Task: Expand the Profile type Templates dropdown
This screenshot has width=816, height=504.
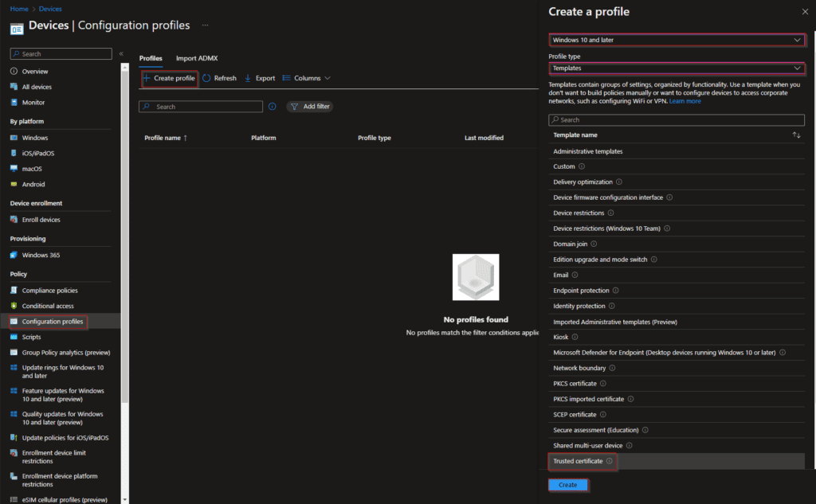Action: (677, 68)
